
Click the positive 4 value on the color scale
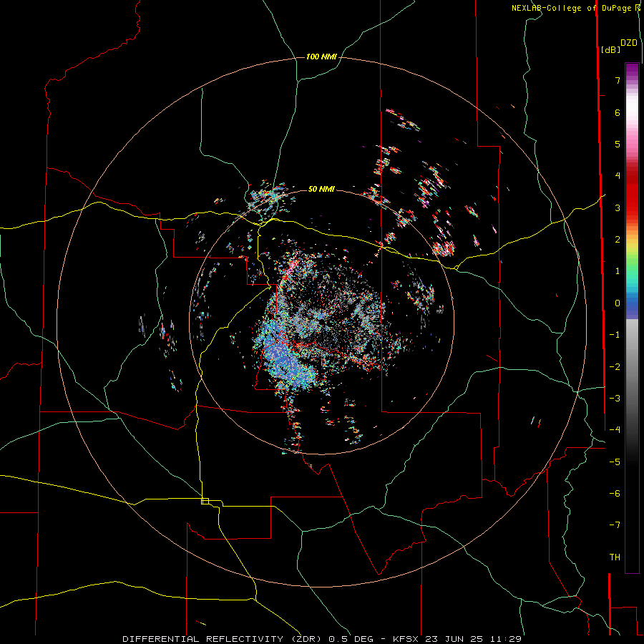tap(618, 175)
